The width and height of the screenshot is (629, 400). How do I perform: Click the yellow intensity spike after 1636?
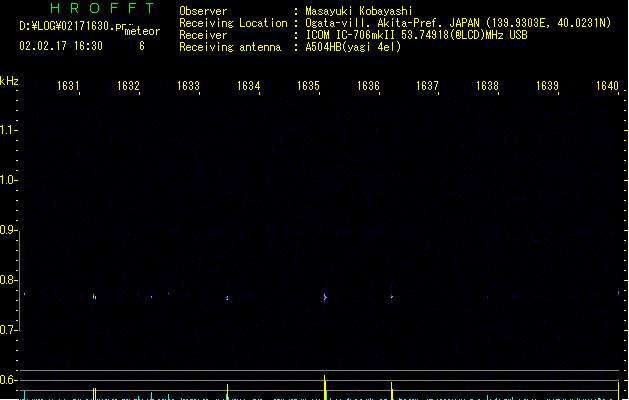point(392,391)
